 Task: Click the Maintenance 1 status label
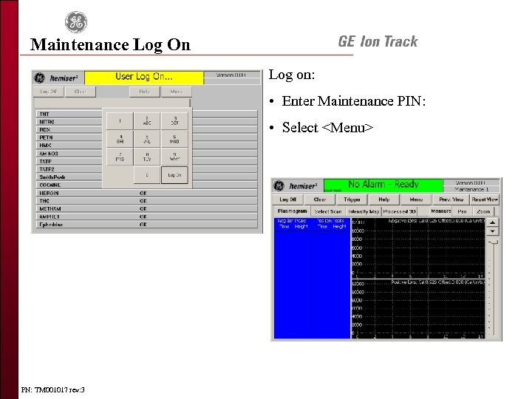click(x=471, y=189)
